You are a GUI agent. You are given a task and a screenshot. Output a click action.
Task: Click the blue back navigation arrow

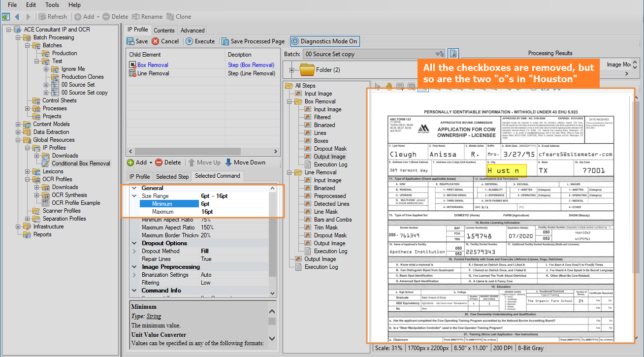click(x=17, y=17)
